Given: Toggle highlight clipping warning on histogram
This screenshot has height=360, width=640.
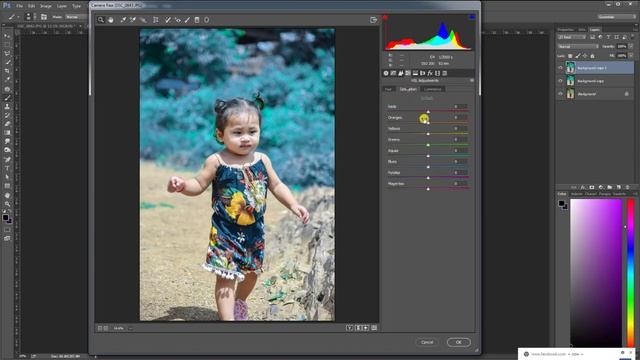Looking at the screenshot, I should (x=471, y=17).
